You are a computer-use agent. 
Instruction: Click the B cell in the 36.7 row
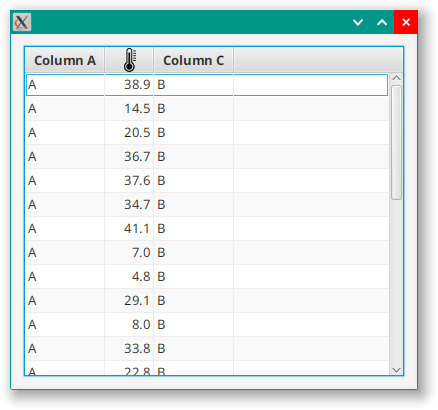point(193,157)
